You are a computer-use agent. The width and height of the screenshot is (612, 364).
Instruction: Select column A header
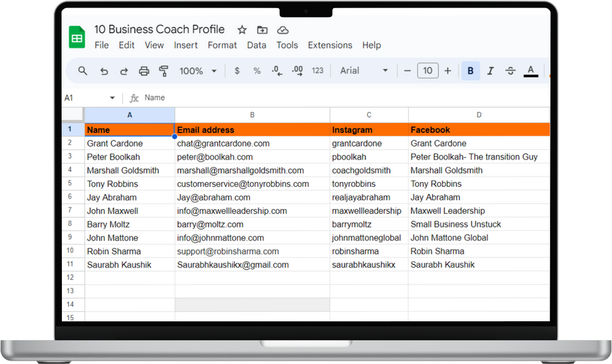130,115
